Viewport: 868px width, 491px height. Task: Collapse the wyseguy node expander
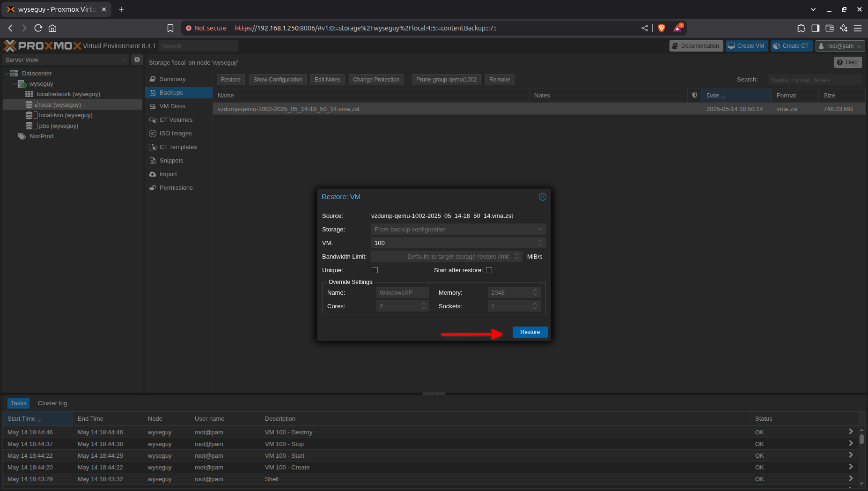click(14, 84)
